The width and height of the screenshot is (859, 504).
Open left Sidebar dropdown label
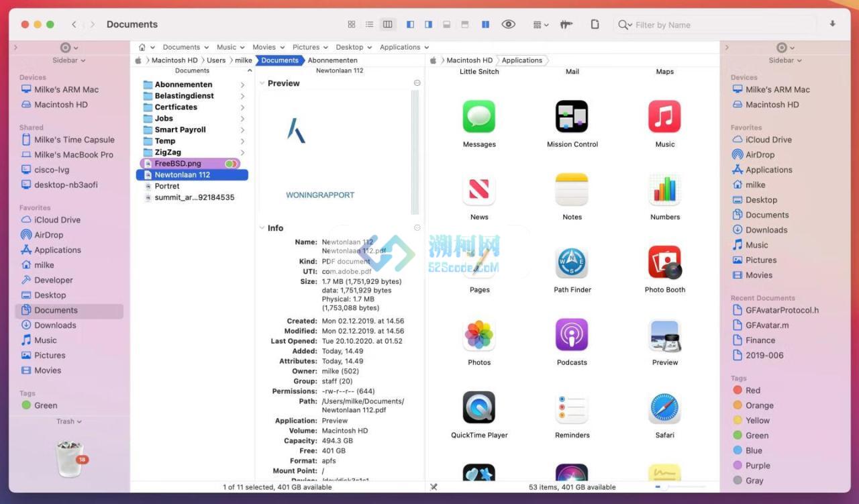69,60
